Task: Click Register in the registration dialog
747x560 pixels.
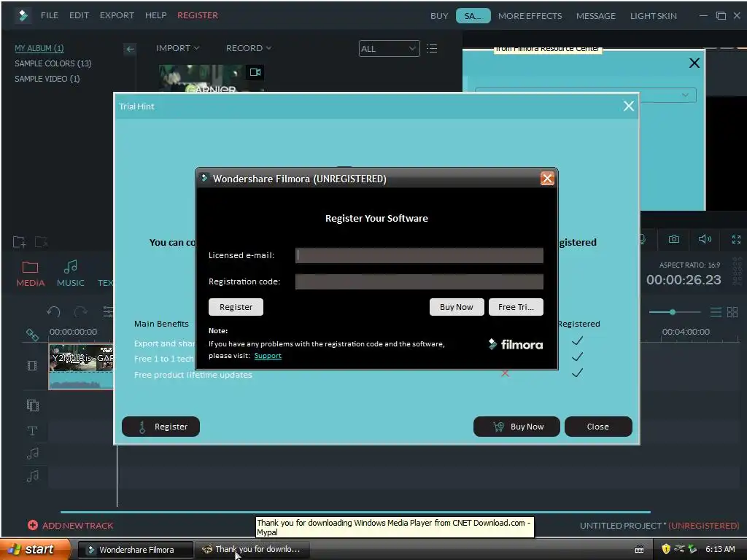Action: (236, 307)
